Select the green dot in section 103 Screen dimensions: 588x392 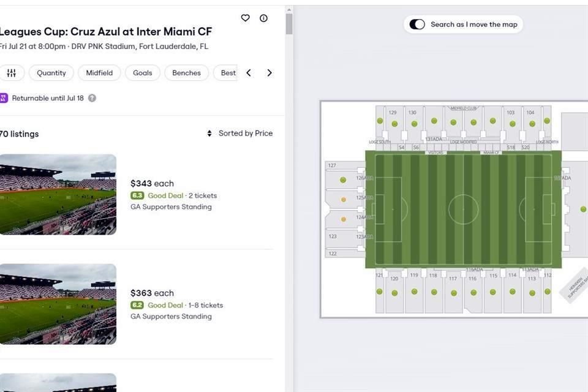click(x=513, y=124)
